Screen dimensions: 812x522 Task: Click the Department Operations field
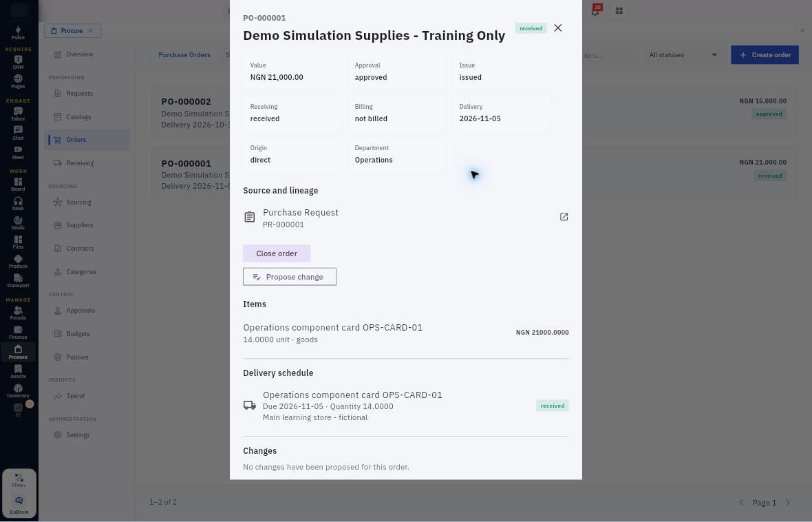pyautogui.click(x=396, y=155)
